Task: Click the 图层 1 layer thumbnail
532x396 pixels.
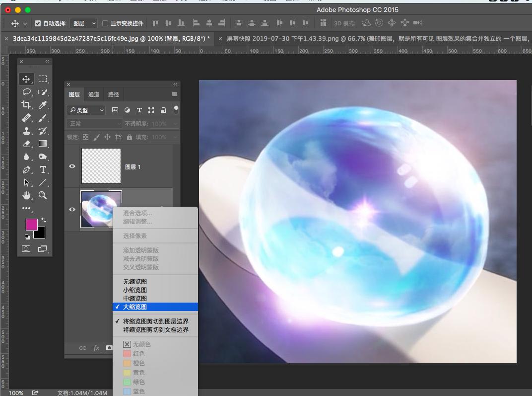Action: click(x=101, y=166)
